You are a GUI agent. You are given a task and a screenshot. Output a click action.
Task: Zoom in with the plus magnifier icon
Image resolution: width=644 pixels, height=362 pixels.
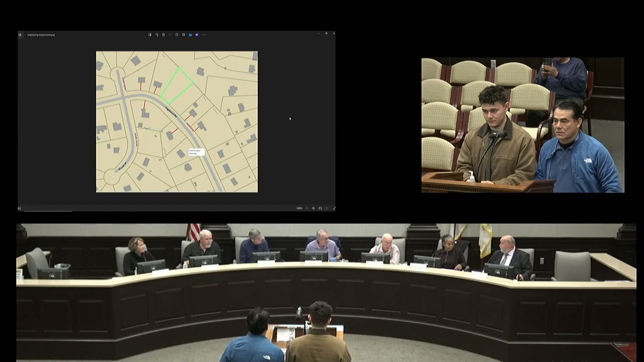(313, 208)
